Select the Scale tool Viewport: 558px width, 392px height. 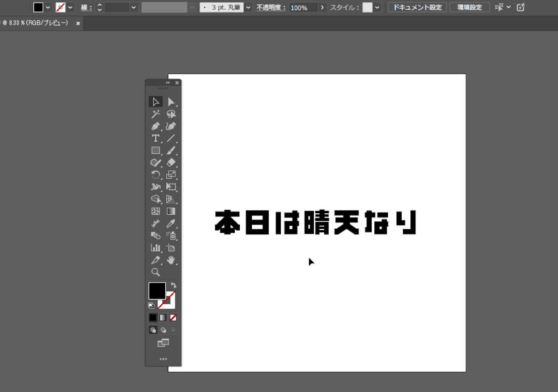171,175
